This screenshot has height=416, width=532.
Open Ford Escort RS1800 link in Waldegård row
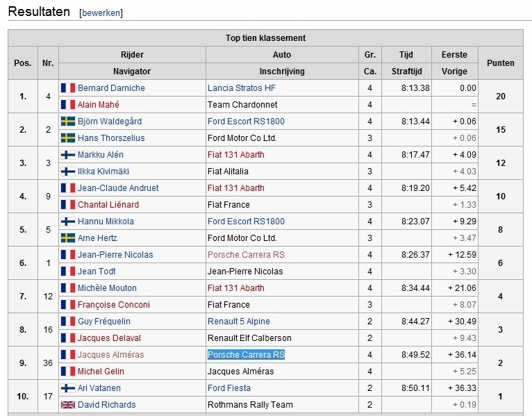point(246,121)
